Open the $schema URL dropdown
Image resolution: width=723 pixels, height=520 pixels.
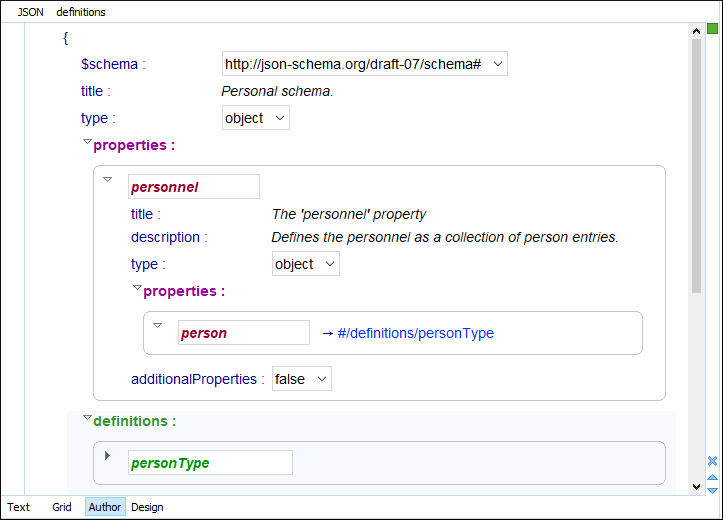[x=498, y=64]
